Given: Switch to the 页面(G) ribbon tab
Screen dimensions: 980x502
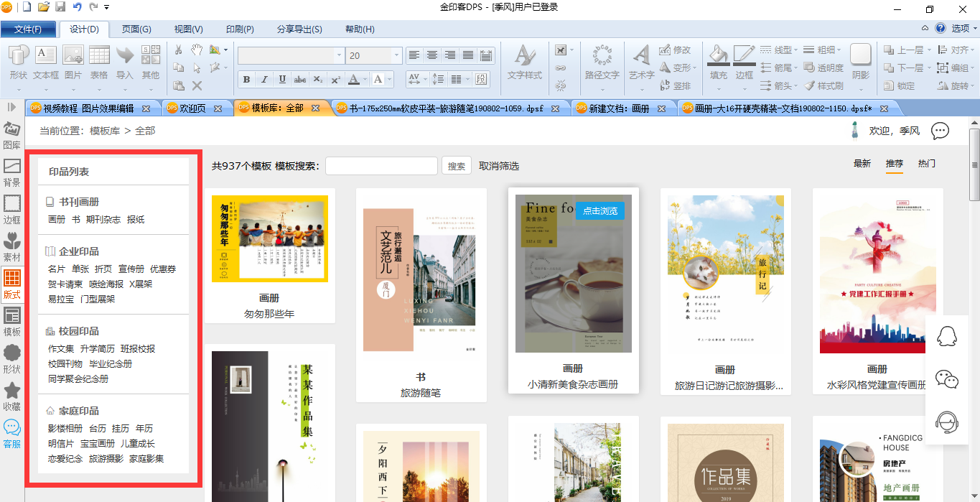Looking at the screenshot, I should (136, 29).
